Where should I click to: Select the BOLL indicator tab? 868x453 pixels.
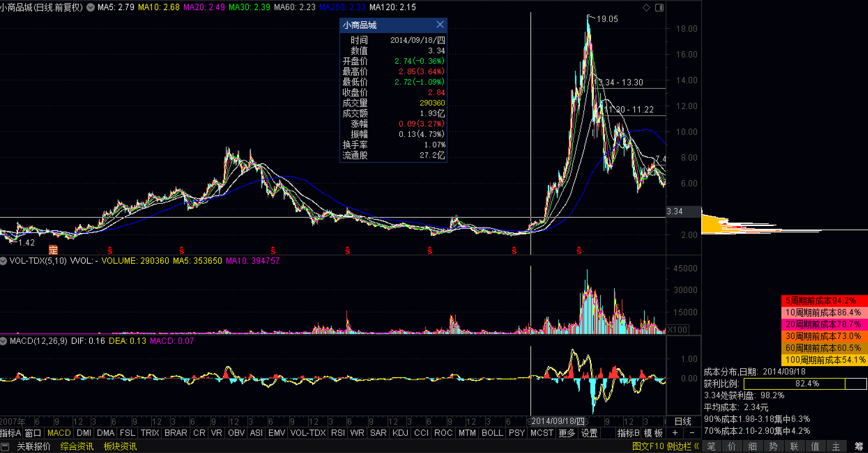coord(493,433)
